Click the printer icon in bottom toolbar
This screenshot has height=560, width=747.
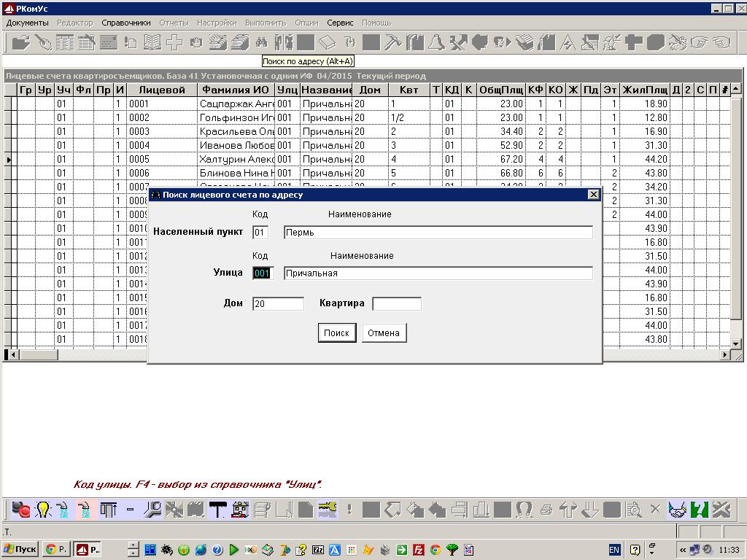pyautogui.click(x=546, y=509)
